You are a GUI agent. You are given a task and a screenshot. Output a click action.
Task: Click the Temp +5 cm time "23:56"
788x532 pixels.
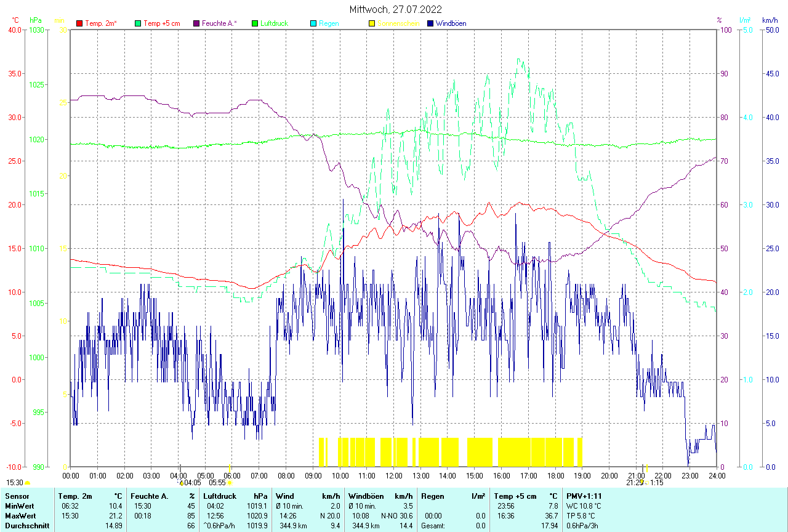tap(505, 506)
